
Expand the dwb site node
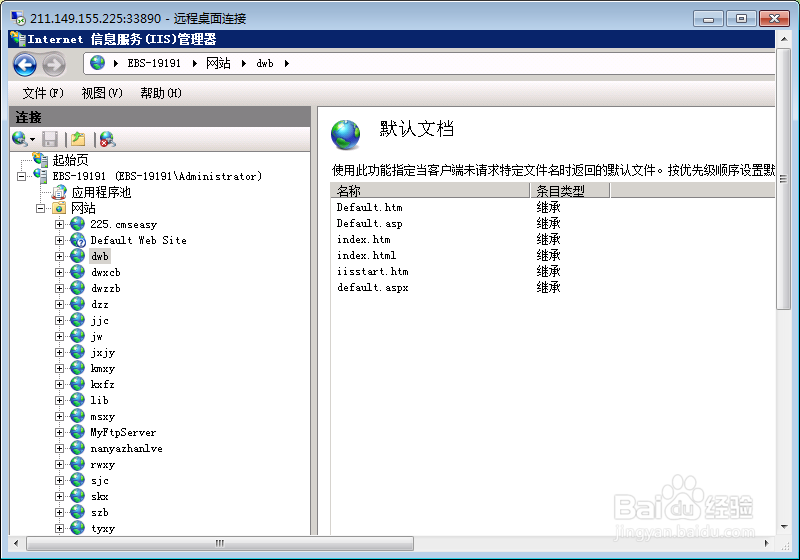(59, 257)
